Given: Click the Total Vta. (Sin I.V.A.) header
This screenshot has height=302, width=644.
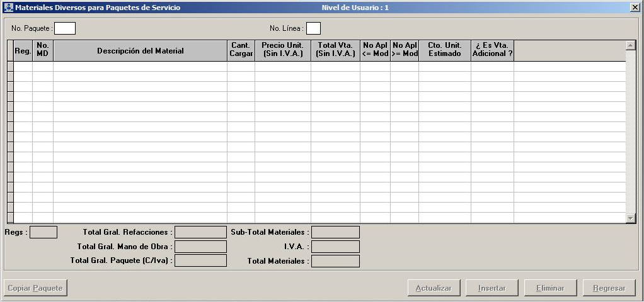Looking at the screenshot, I should tap(335, 51).
